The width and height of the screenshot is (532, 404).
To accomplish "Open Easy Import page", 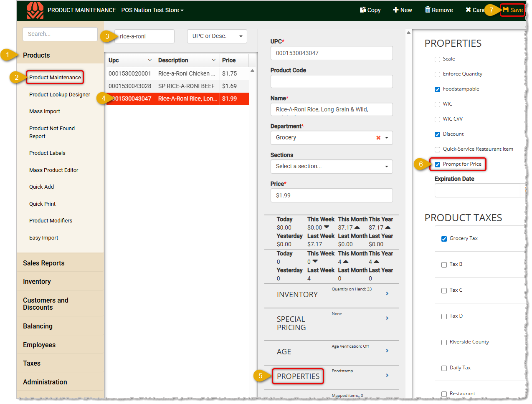I will point(43,238).
